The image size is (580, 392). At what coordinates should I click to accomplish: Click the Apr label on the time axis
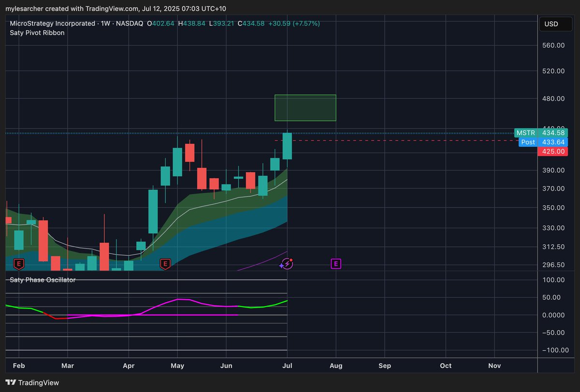tap(129, 366)
